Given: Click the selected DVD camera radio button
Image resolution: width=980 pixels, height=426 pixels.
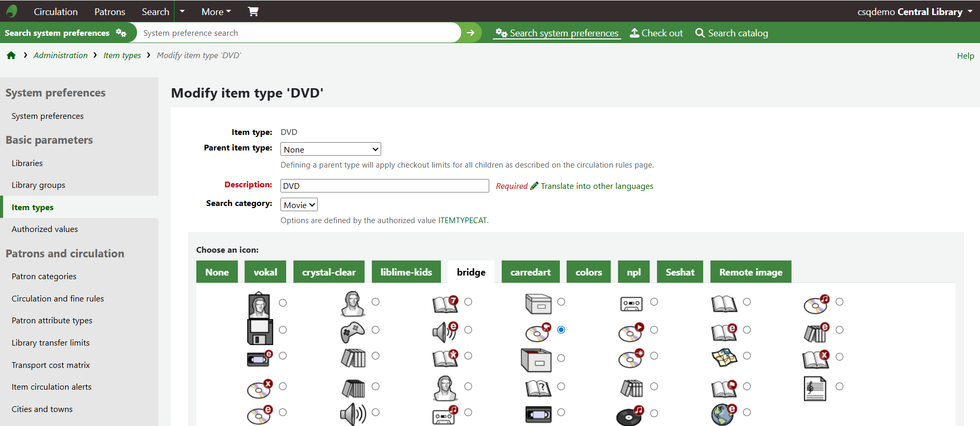Looking at the screenshot, I should point(561,329).
